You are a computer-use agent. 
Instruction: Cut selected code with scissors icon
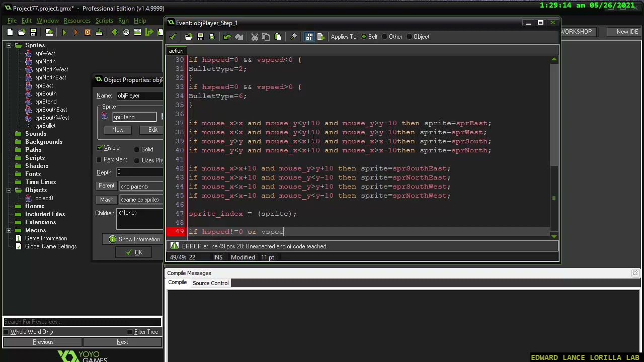pos(255,37)
